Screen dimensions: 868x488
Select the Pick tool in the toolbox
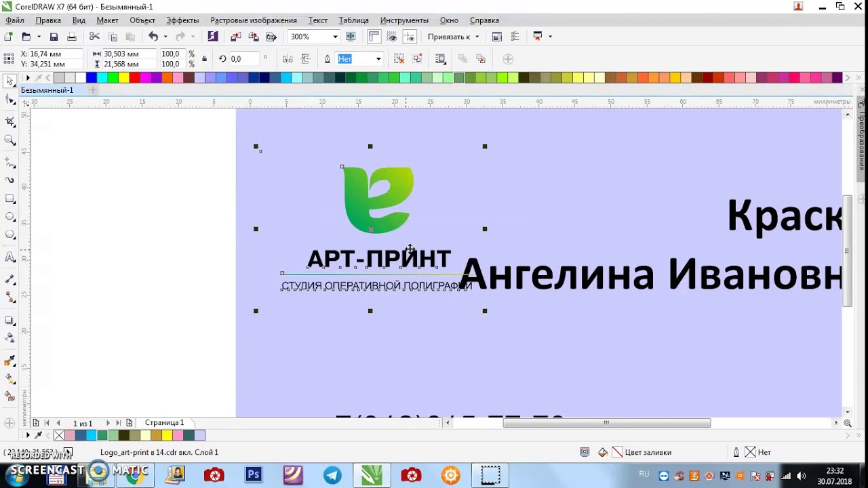(10, 81)
